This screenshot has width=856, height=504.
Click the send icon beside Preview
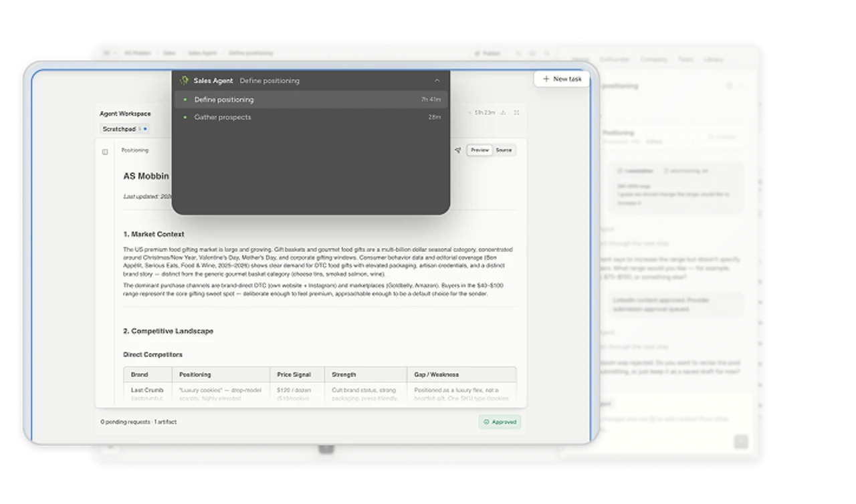(457, 150)
